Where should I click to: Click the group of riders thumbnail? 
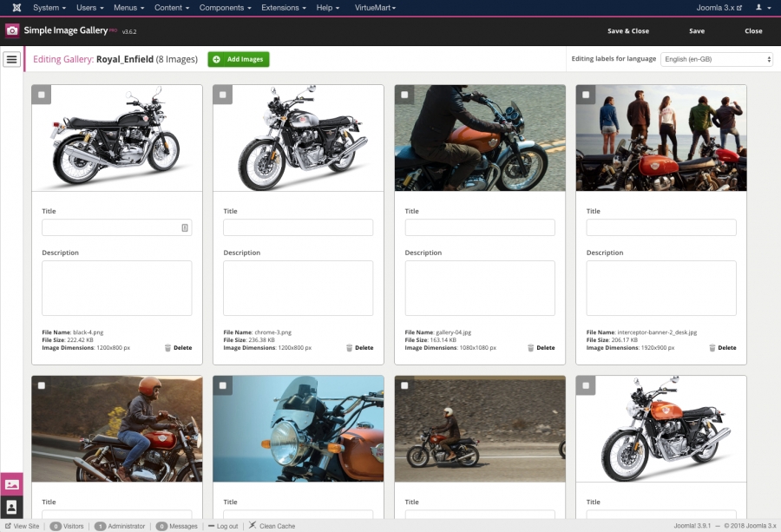pyautogui.click(x=661, y=138)
